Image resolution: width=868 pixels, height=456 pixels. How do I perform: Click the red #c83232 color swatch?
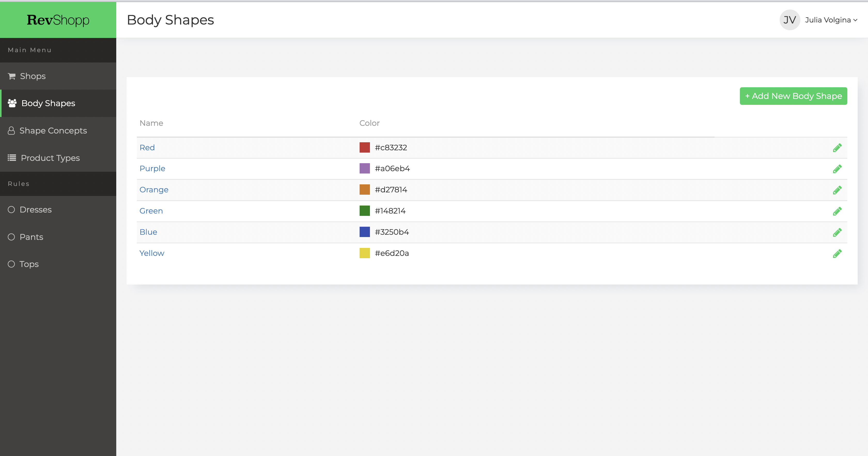pos(365,147)
